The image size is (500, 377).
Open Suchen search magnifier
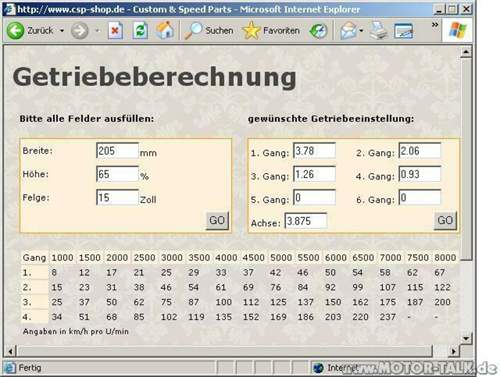193,31
